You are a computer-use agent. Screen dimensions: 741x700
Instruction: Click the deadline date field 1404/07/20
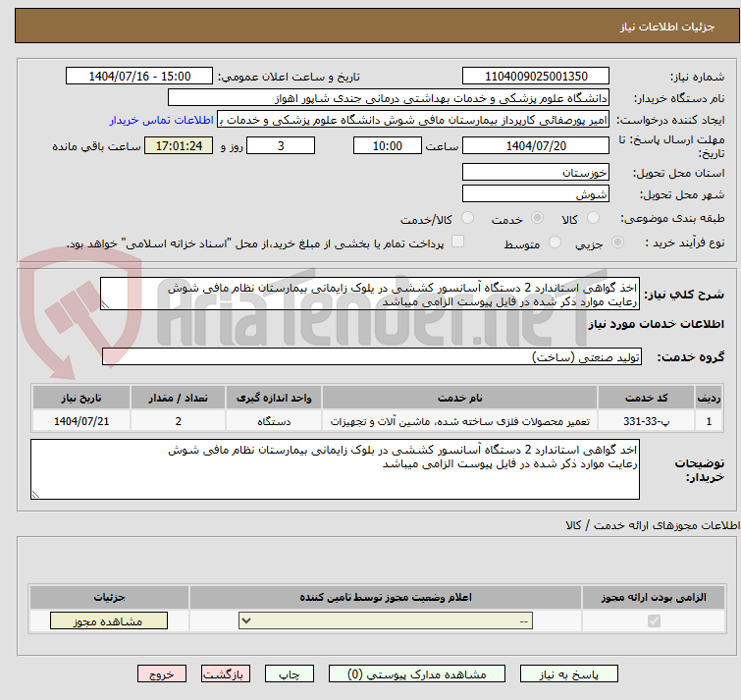coord(536,145)
